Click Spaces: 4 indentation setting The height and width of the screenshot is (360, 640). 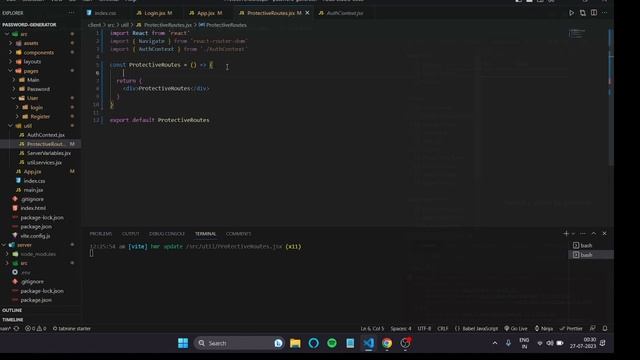(x=401, y=328)
